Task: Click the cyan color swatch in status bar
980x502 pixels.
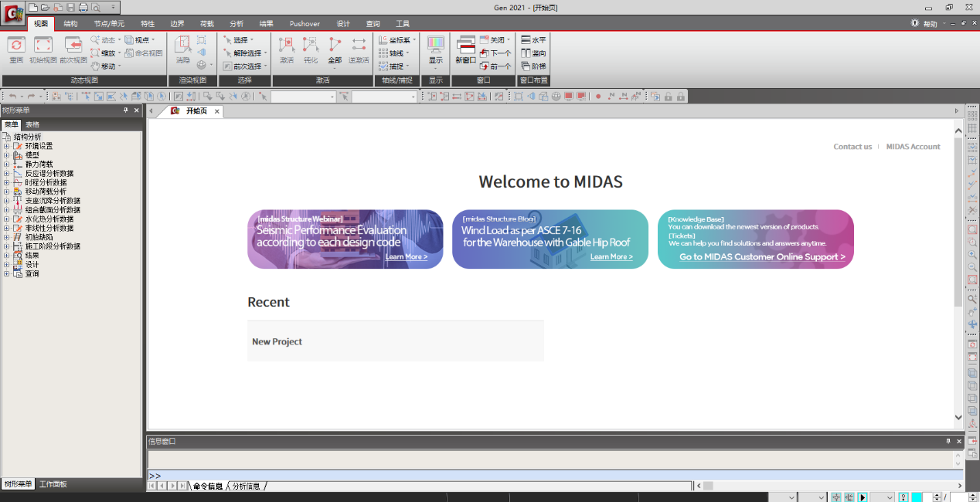Action: [917, 497]
